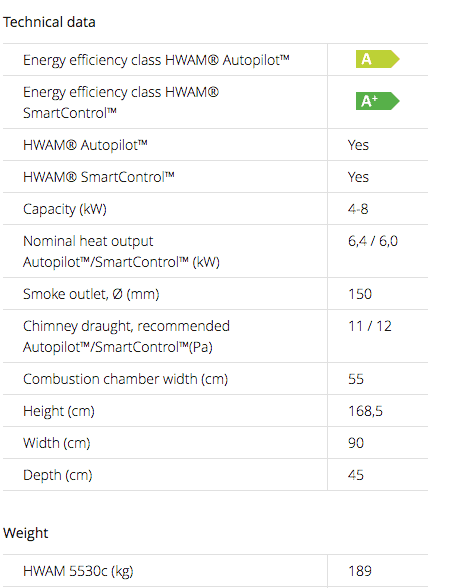Screen dimensions: 470x588
Task: Click the Chimney draught recommended row label
Action: 126,336
